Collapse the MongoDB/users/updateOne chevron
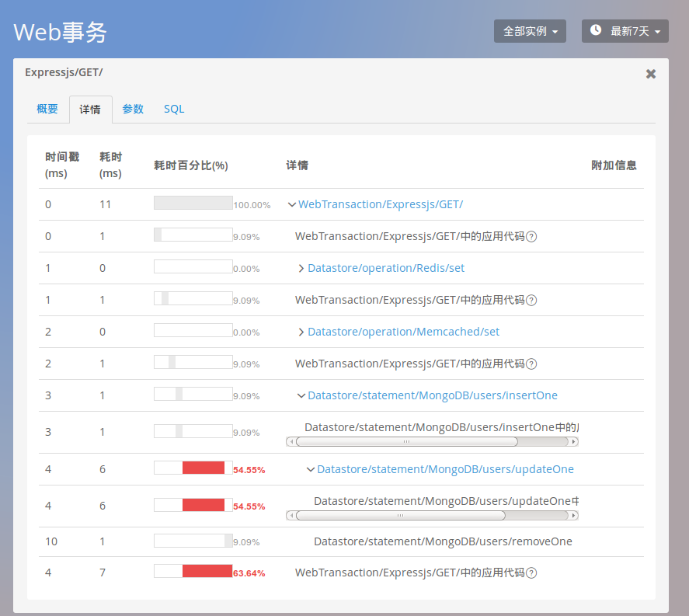The image size is (689, 616). tap(310, 470)
